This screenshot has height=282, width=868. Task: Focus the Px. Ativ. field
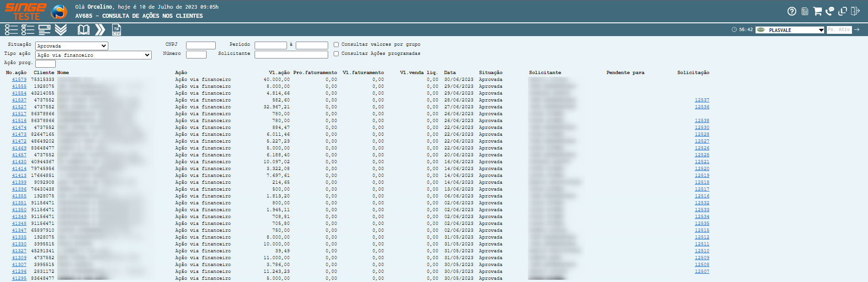(x=839, y=30)
